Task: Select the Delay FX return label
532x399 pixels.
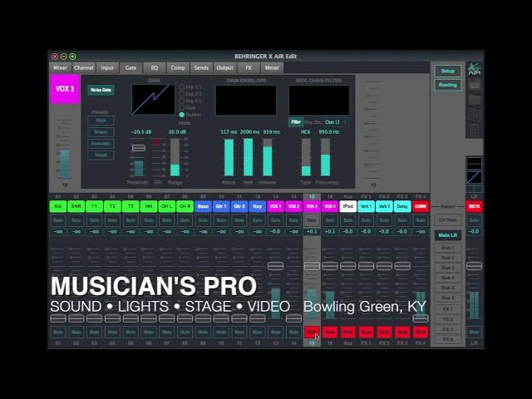Action: [x=402, y=206]
